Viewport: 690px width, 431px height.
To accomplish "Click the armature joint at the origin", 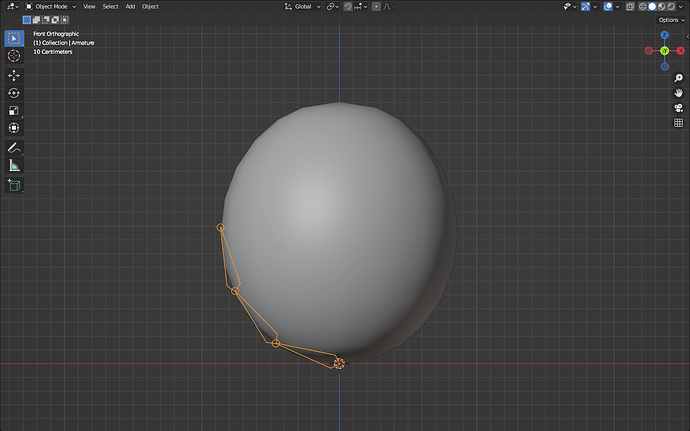I will (339, 364).
